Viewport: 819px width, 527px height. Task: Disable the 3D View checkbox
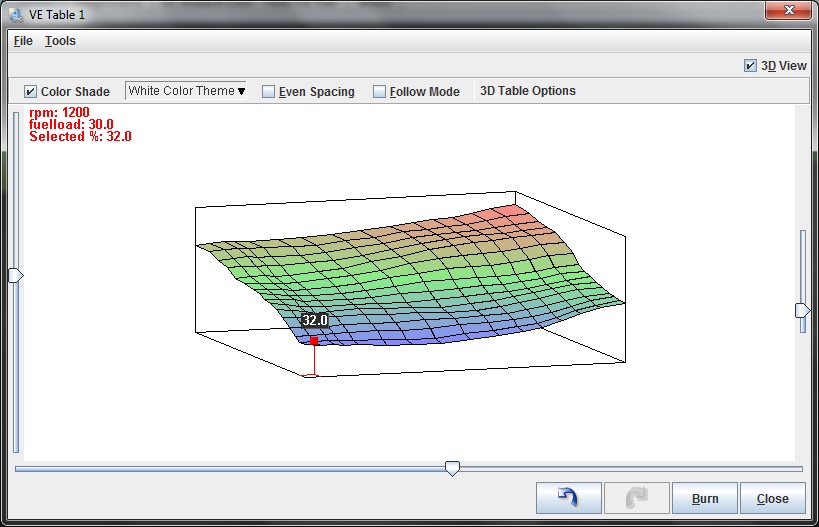point(750,66)
